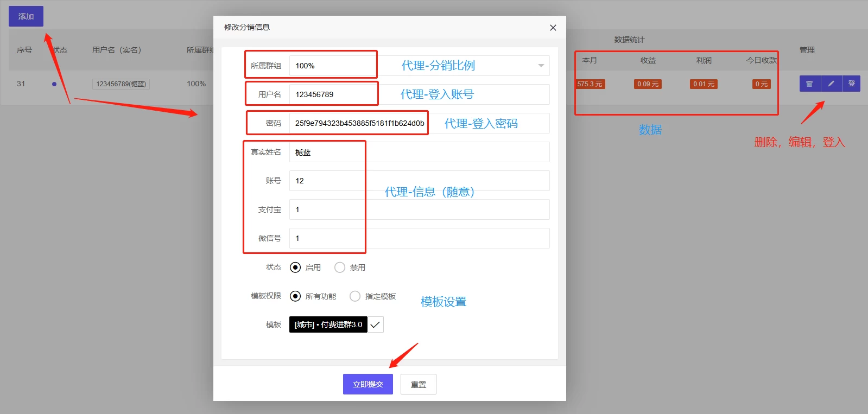Click the 添加 add button
This screenshot has width=868, height=414.
26,16
